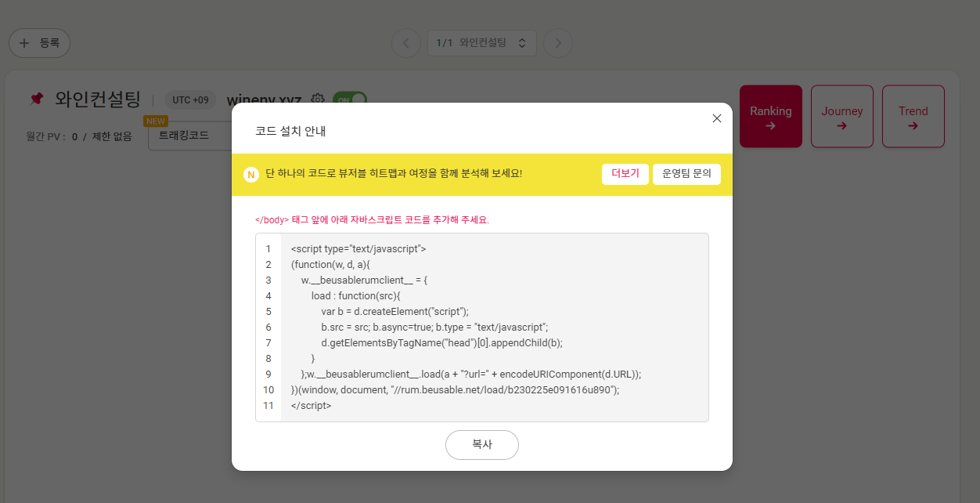The width and height of the screenshot is (980, 503).
Task: Click the 복사 copy button
Action: point(482,444)
